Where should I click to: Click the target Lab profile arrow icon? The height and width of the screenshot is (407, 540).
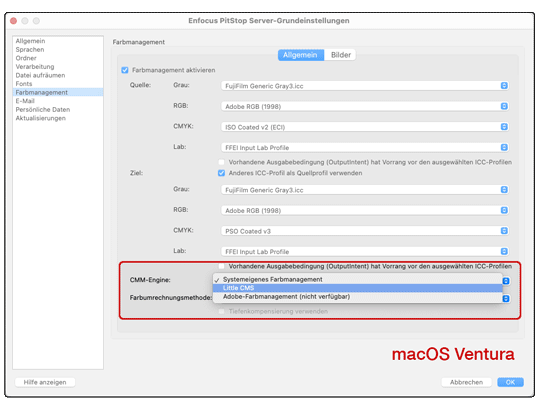point(504,251)
